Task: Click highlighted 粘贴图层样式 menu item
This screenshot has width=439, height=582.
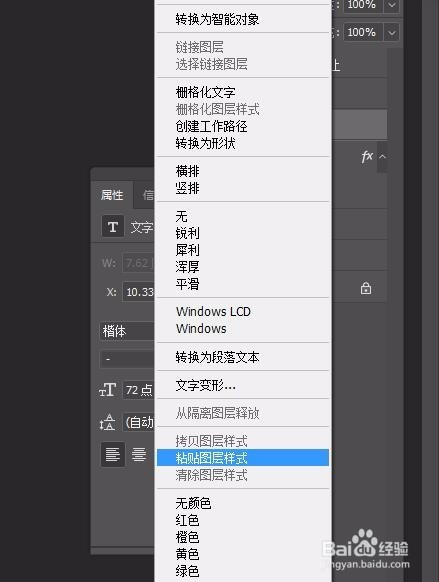Action: coord(243,458)
